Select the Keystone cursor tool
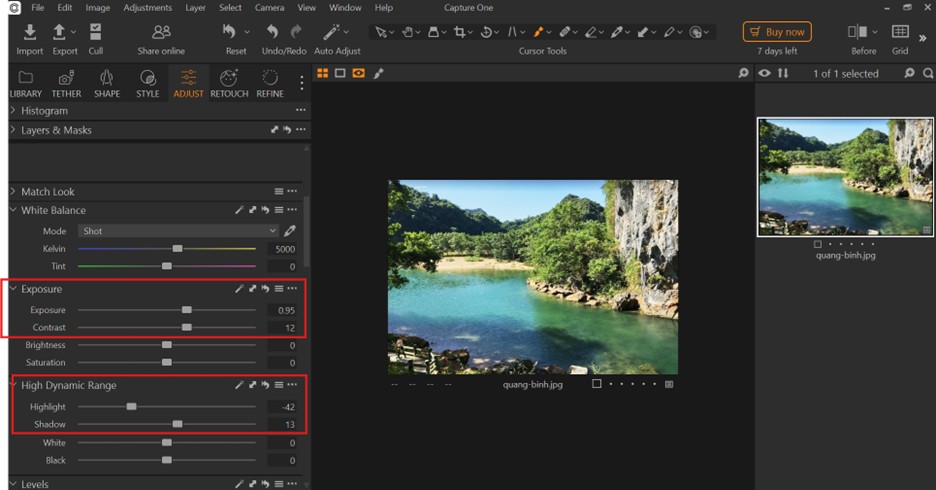The height and width of the screenshot is (490, 936). pos(512,32)
